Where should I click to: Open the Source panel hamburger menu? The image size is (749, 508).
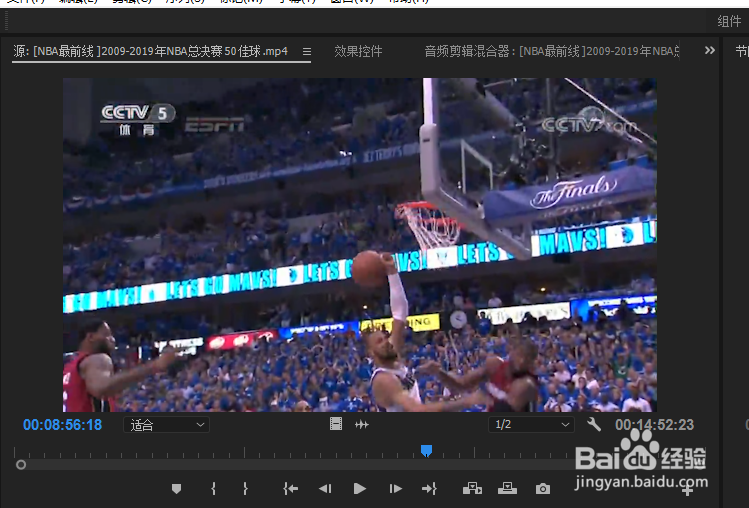(x=307, y=52)
